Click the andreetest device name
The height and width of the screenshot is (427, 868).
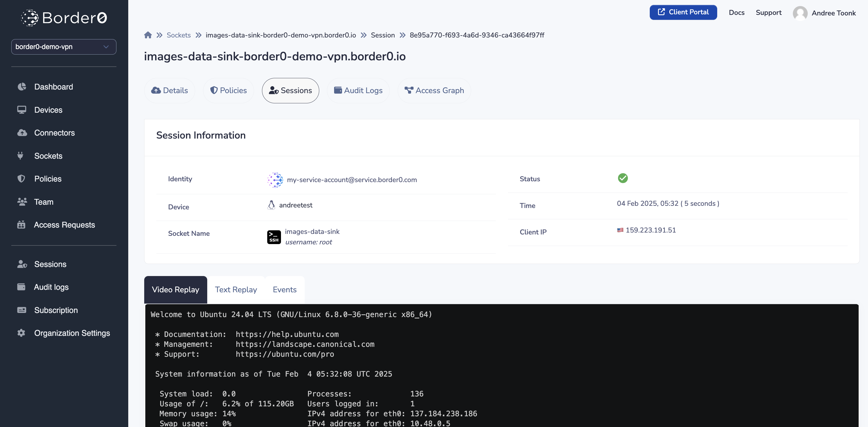tap(296, 205)
